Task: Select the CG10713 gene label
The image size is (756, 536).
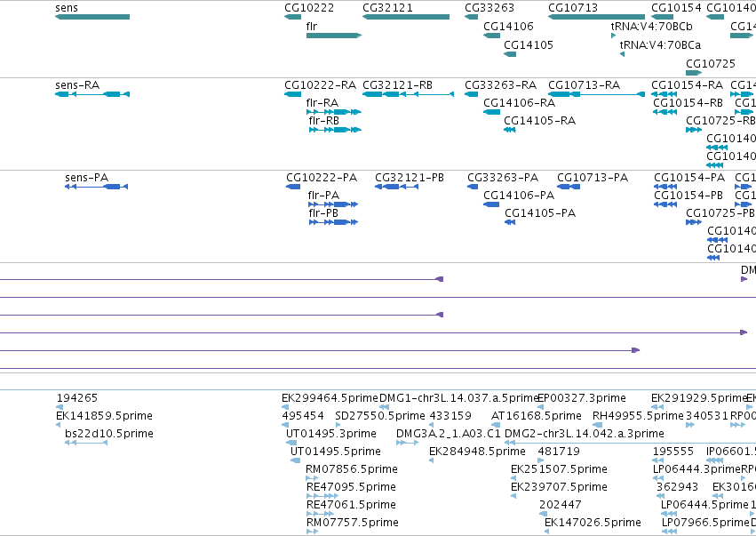Action: 573,8
